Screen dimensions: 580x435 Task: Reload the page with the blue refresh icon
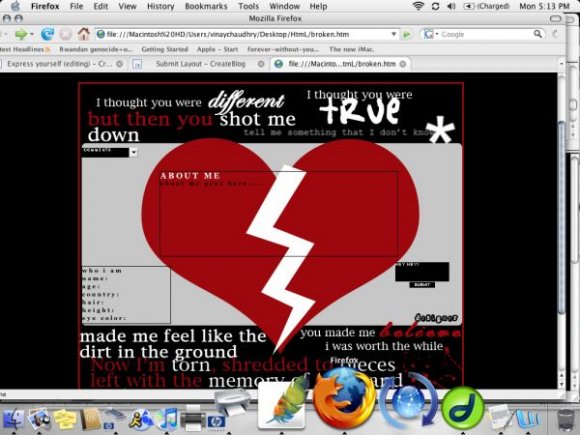click(x=47, y=34)
